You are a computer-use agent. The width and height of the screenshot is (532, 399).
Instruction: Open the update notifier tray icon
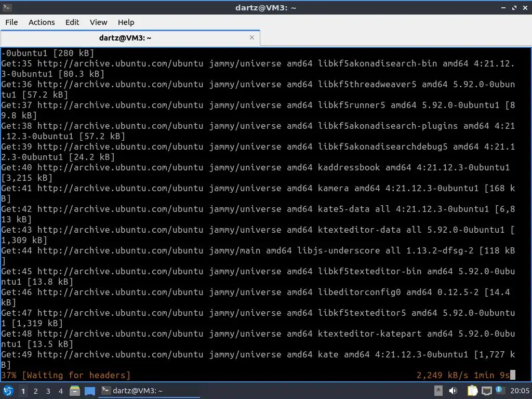499,390
